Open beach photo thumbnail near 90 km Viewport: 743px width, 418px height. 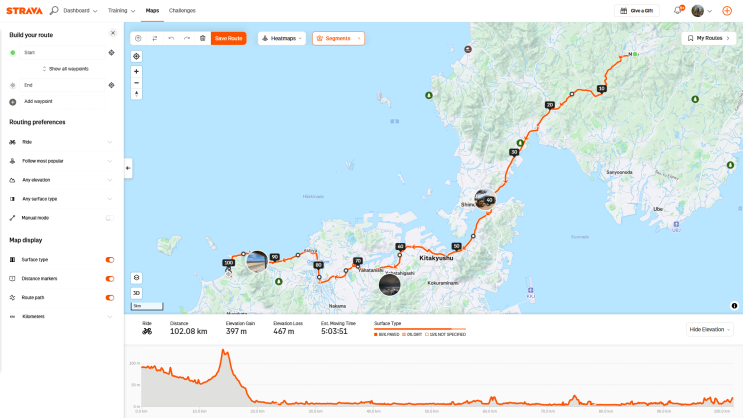(257, 262)
